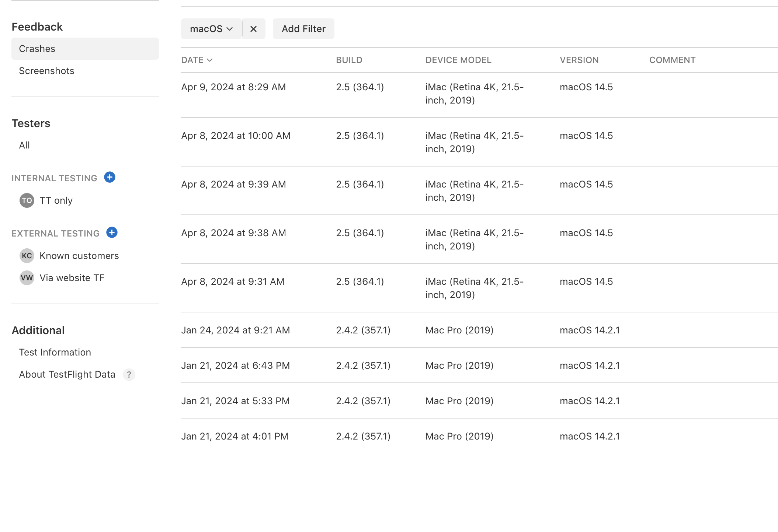The image size is (778, 532).
Task: Select Crashes in Feedback sidebar
Action: click(x=37, y=49)
